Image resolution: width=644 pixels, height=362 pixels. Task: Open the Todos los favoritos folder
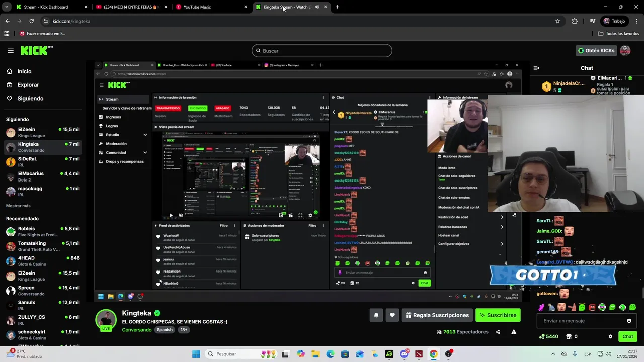tap(618, 34)
